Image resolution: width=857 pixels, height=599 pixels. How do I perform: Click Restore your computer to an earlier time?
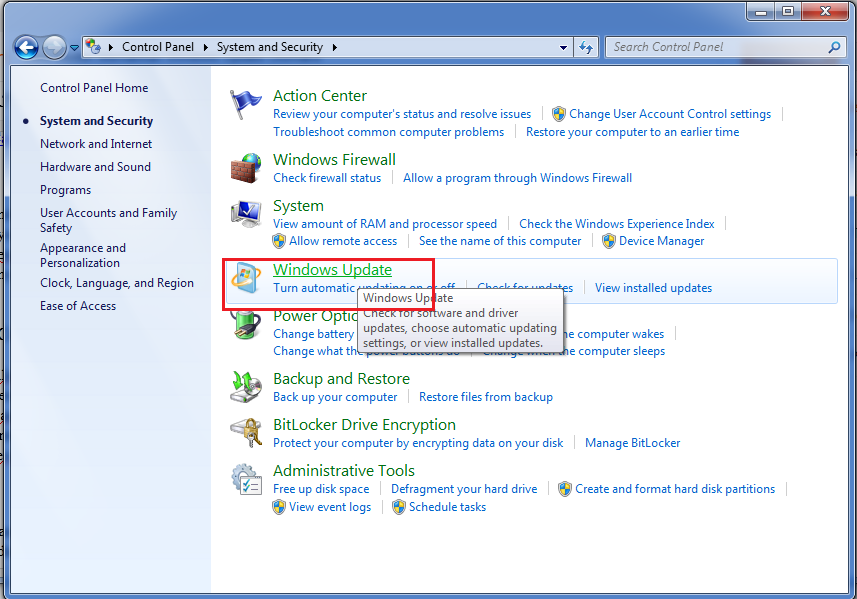(x=632, y=132)
